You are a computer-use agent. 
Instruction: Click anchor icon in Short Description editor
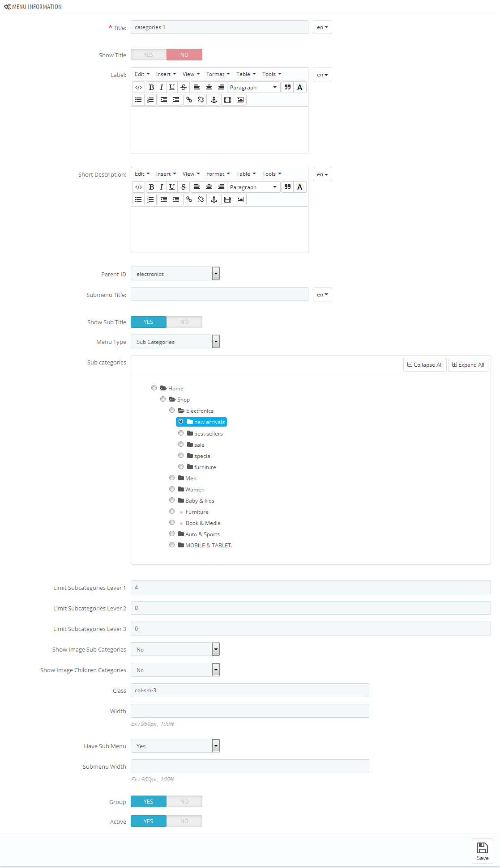[x=214, y=199]
